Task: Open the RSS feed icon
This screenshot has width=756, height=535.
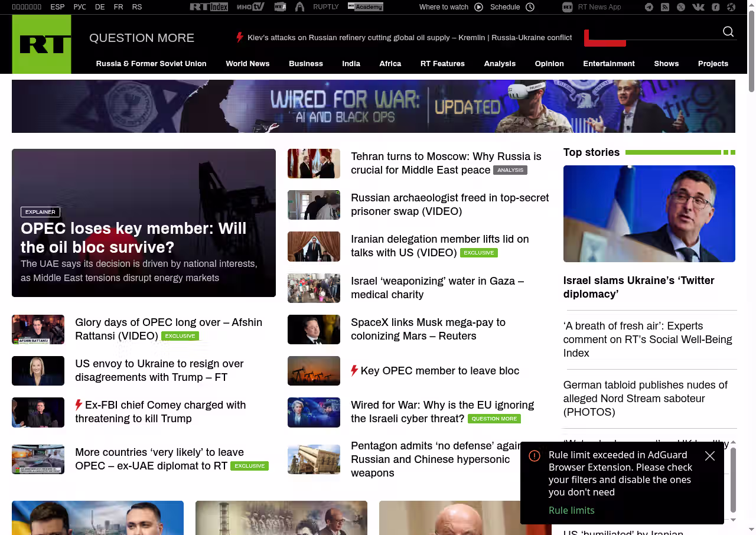Action: click(665, 7)
